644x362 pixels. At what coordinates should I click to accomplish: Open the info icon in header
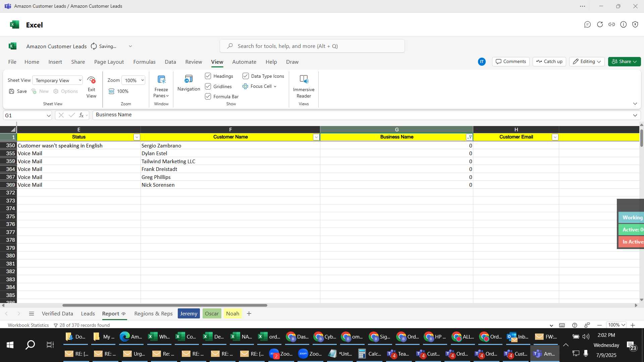623,24
